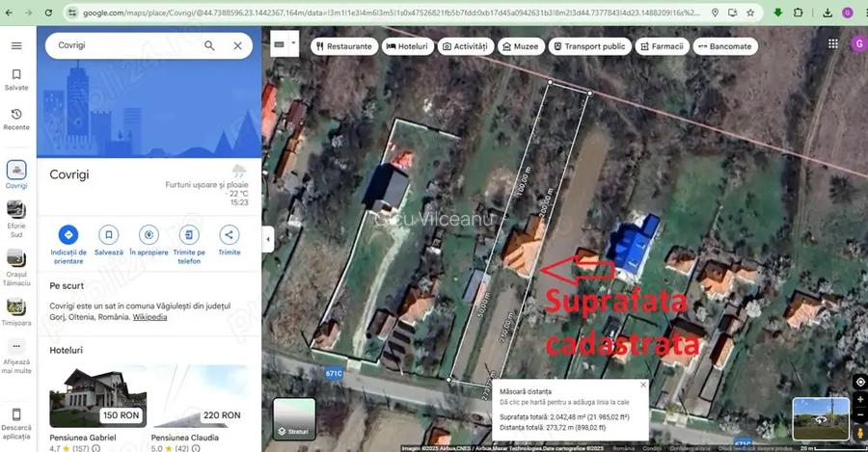Click Pensiunea Gabriel hotel thumbnail

(x=97, y=395)
